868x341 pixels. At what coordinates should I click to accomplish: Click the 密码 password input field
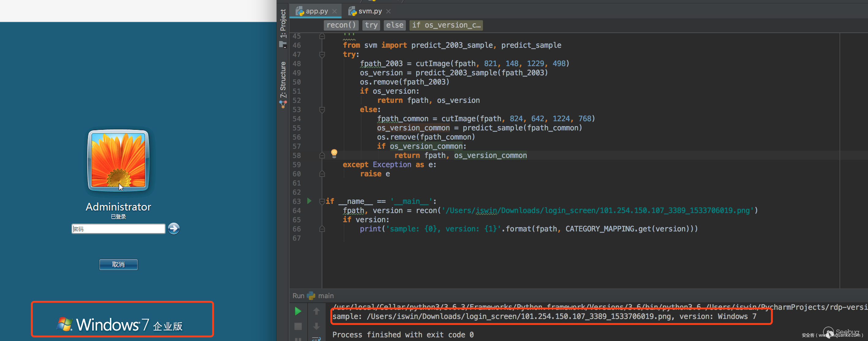click(x=118, y=229)
